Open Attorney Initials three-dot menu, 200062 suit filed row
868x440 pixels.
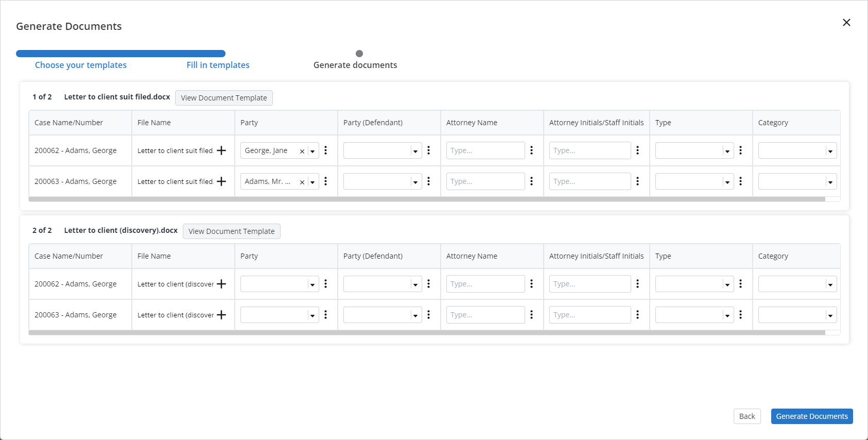point(637,150)
